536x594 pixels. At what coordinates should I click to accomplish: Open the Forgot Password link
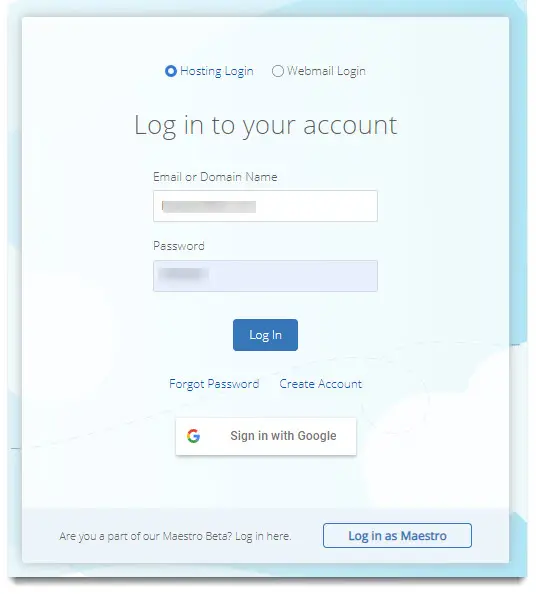(x=214, y=384)
